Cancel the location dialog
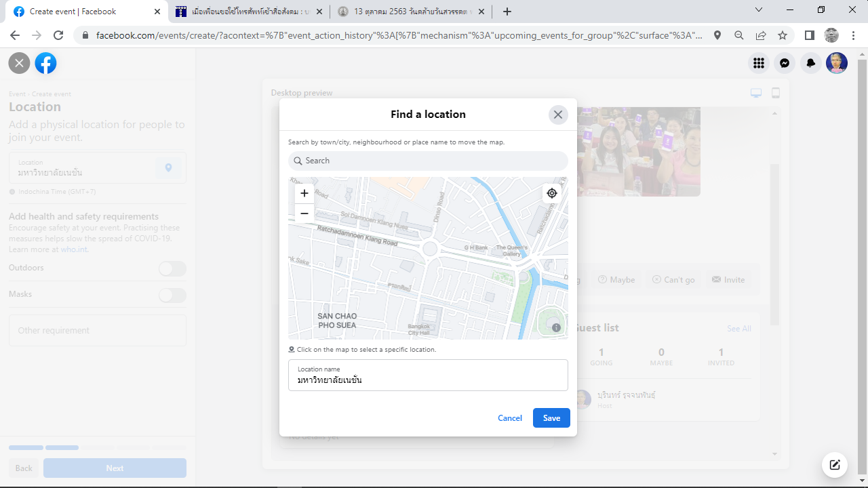Viewport: 868px width, 488px height. click(510, 418)
